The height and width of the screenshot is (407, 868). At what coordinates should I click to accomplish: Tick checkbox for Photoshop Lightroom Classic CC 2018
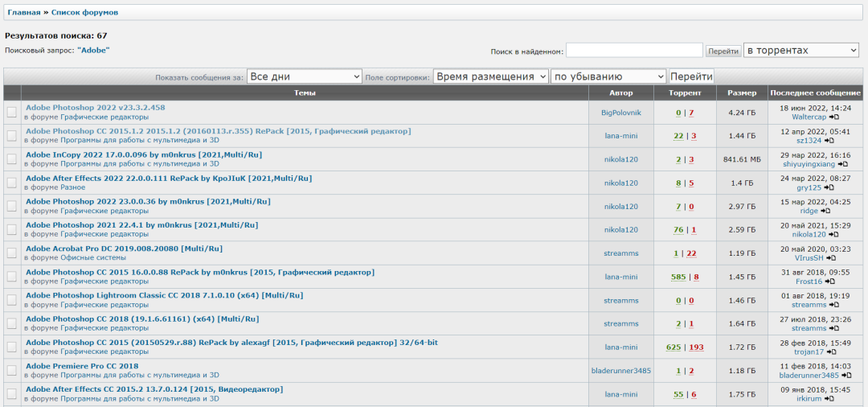[11, 300]
